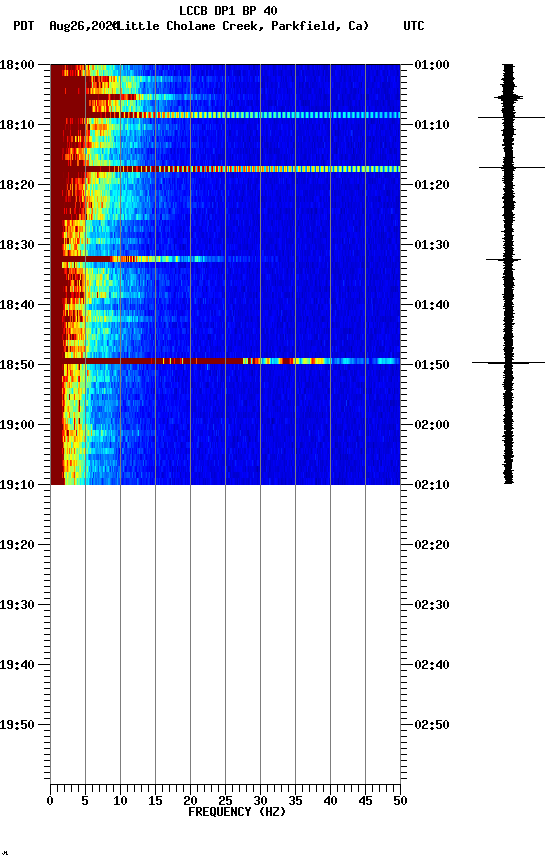552x864 pixels.
Task: Click the title text 'LCCB DP1 BP 40'
Action: 228,11
